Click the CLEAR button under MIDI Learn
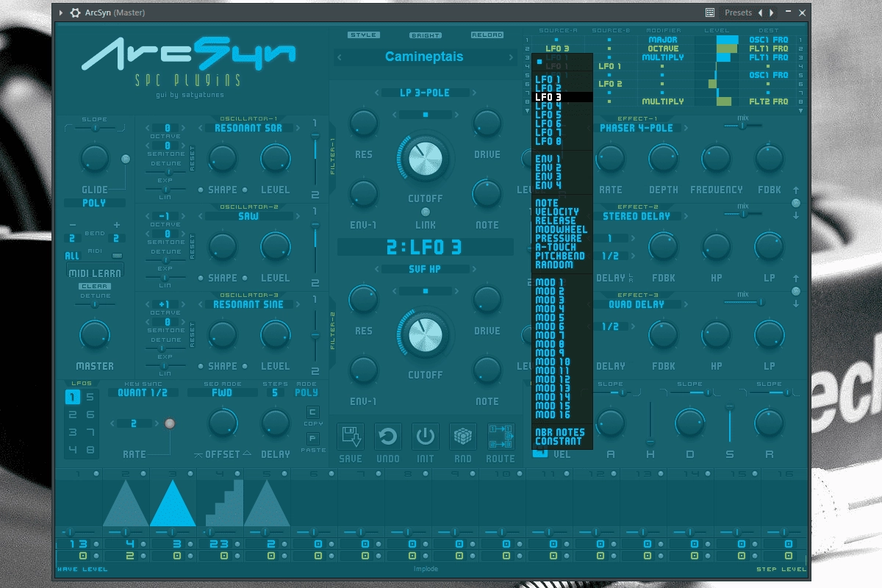The image size is (882, 588). [94, 287]
